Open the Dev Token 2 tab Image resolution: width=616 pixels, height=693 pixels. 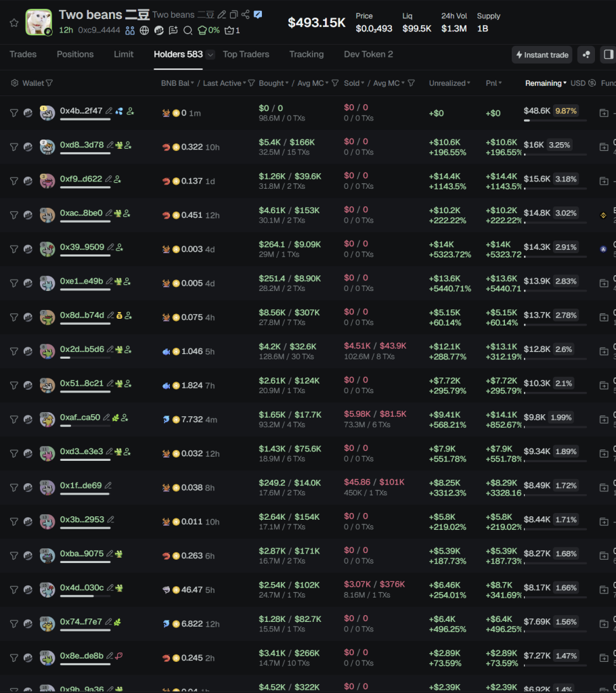(368, 54)
